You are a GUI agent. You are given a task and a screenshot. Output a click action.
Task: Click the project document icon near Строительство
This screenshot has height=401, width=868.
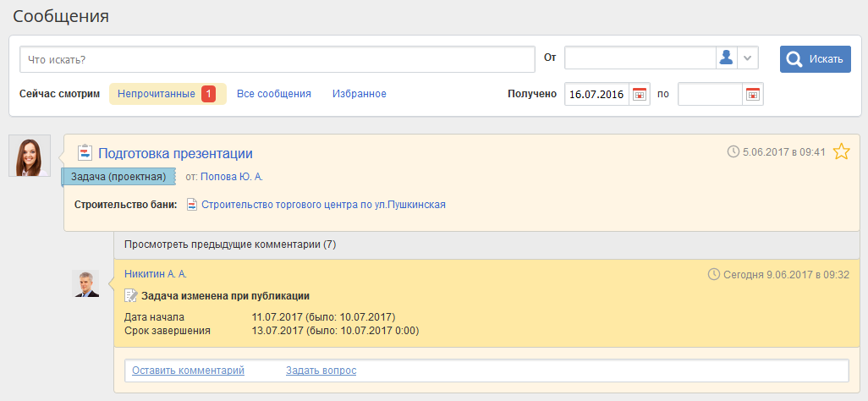pyautogui.click(x=192, y=205)
